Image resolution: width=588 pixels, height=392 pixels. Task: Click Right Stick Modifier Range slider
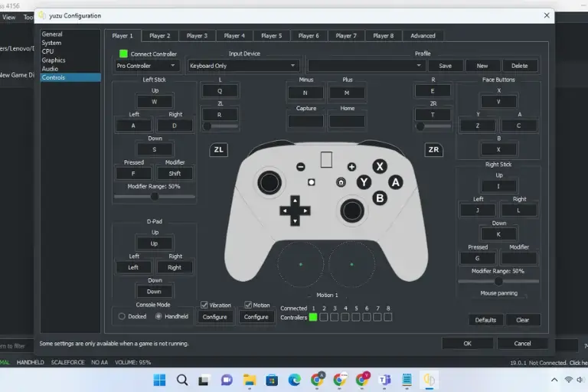[x=498, y=281]
